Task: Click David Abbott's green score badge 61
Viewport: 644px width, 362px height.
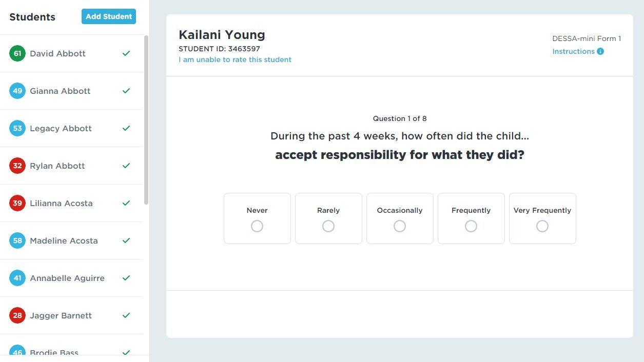Action: [17, 53]
